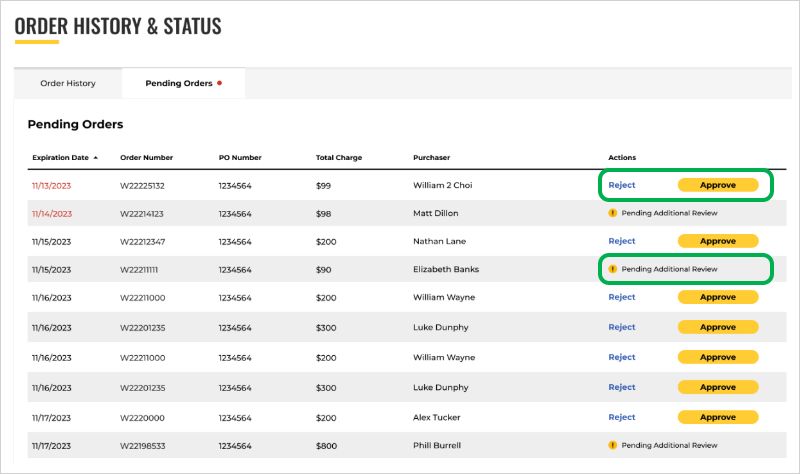The width and height of the screenshot is (800, 474).
Task: Click the $800 total charge
Action: [326, 446]
